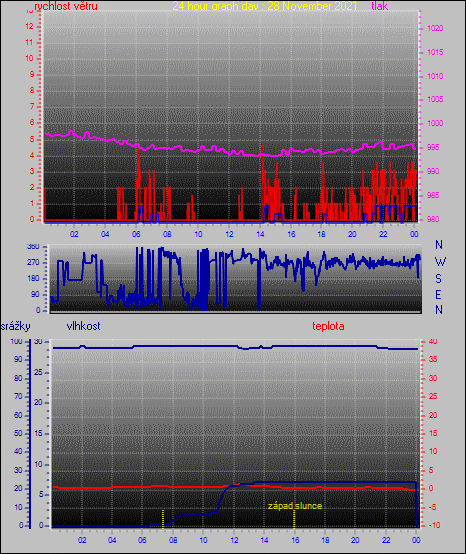This screenshot has height=554, width=466.
Task: Click the 990 value on the pressure axis
Action: pos(433,171)
